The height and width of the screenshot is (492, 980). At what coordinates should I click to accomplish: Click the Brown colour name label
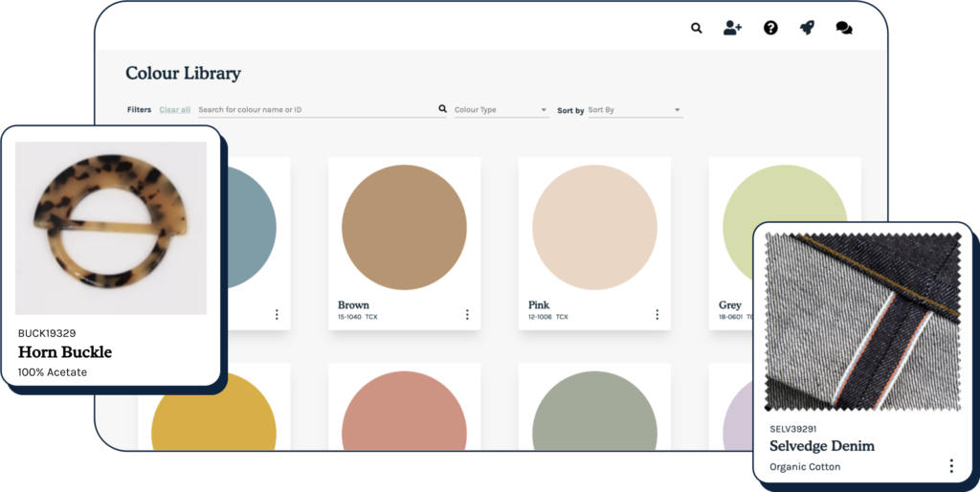tap(353, 305)
